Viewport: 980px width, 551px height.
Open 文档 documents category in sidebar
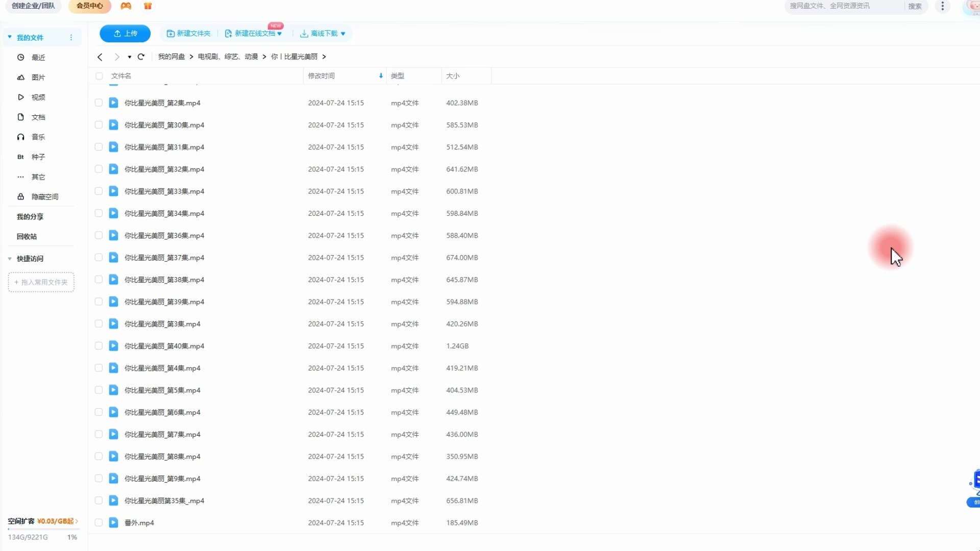[38, 117]
